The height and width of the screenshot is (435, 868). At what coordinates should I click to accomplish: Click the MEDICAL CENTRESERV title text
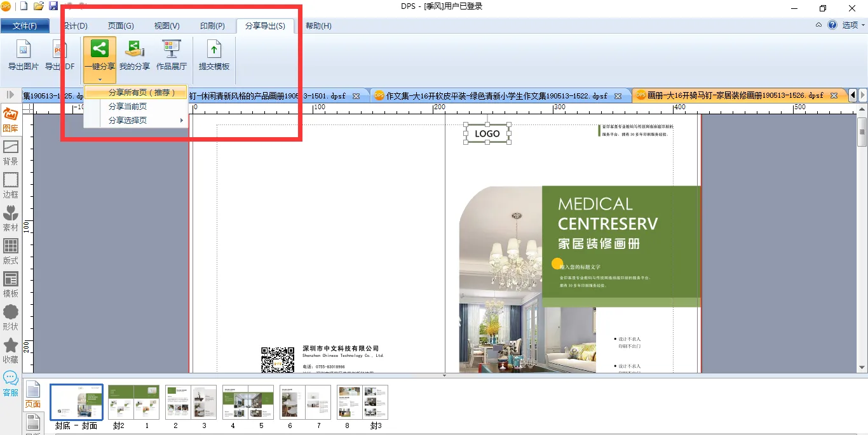pyautogui.click(x=607, y=213)
